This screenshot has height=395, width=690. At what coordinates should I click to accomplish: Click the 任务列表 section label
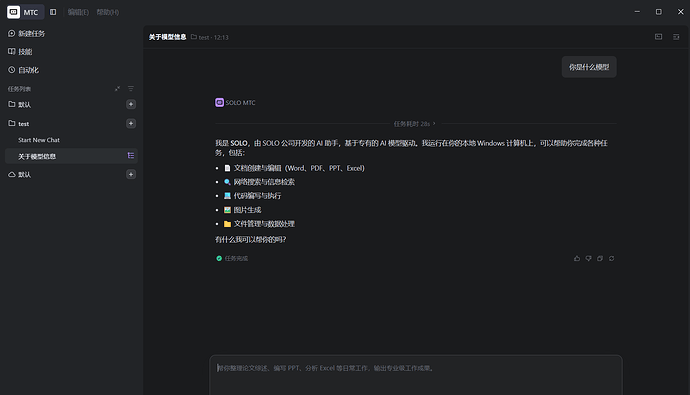19,89
